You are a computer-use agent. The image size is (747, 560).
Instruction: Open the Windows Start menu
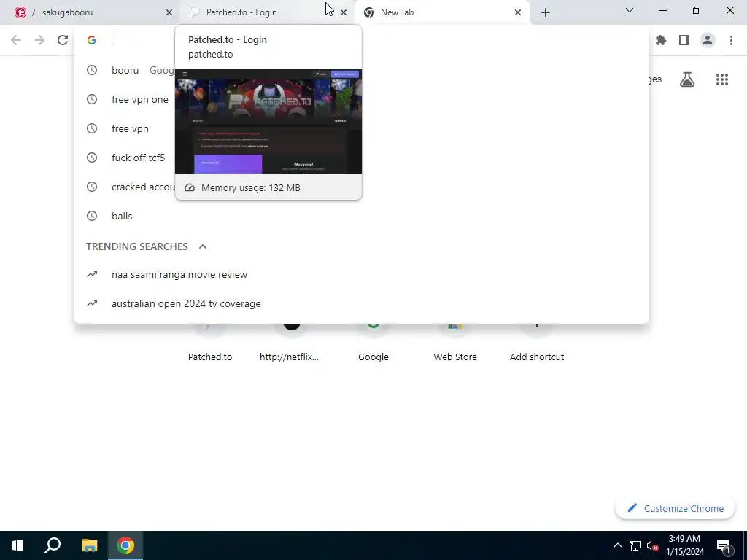pyautogui.click(x=18, y=545)
